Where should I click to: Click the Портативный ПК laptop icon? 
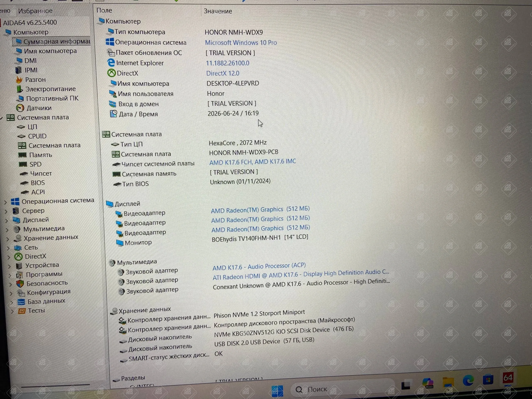(20, 98)
